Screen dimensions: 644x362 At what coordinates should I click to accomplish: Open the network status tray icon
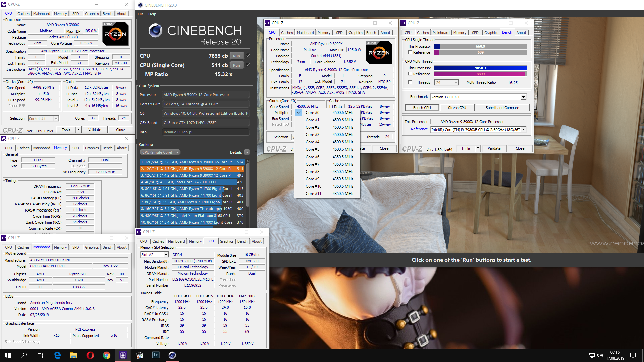click(x=592, y=355)
